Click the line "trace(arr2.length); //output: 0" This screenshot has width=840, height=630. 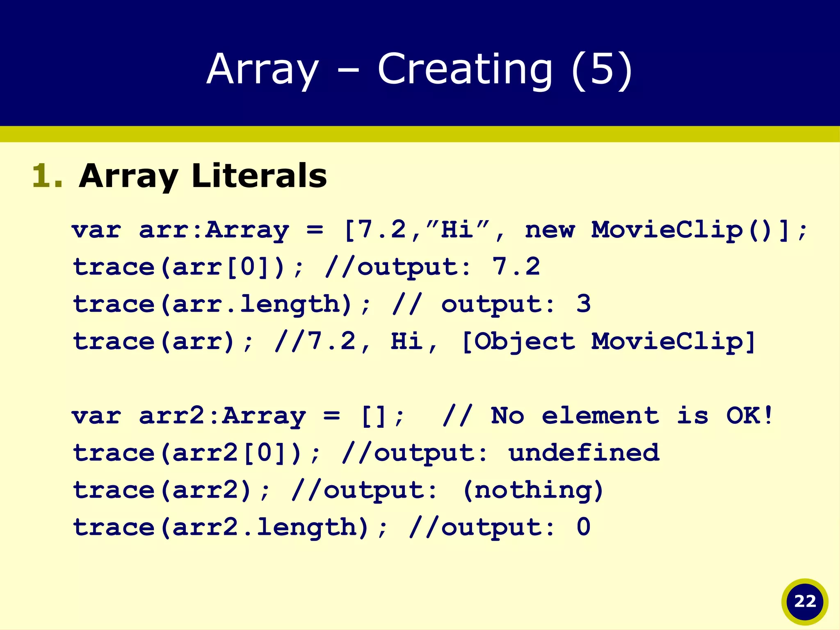click(331, 527)
